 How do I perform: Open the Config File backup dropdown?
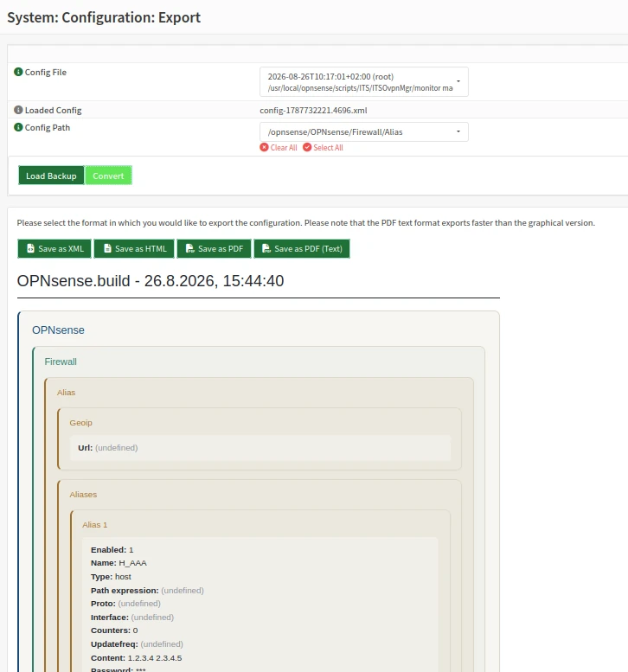(x=364, y=82)
